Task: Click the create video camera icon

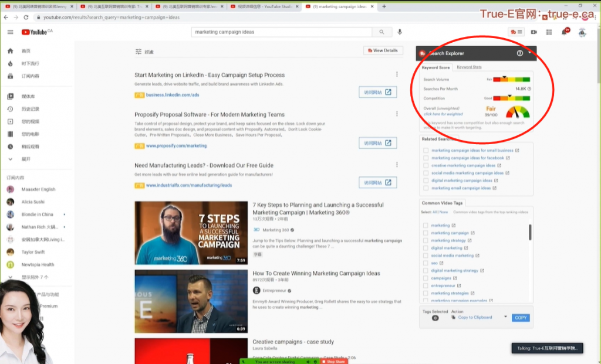Action: point(534,32)
